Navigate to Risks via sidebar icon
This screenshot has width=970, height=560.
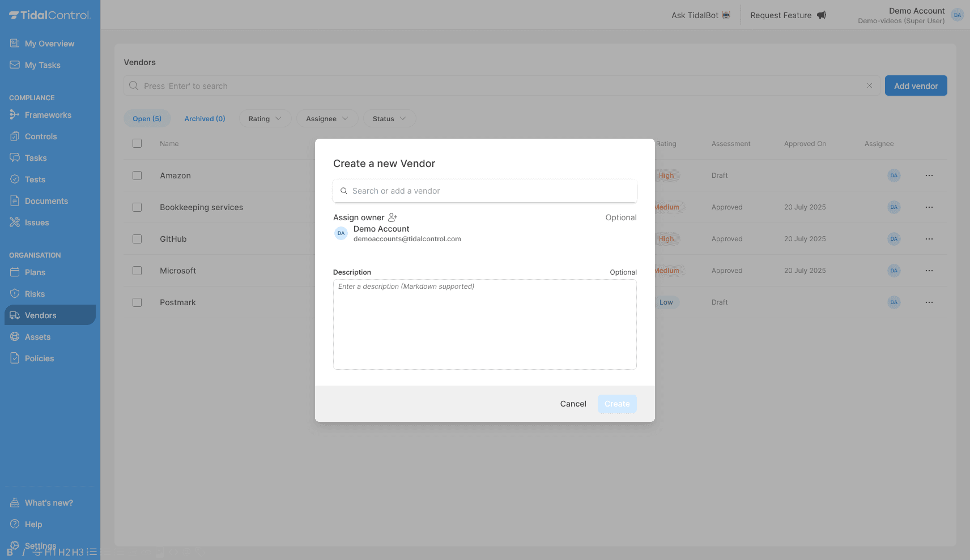[x=15, y=293]
